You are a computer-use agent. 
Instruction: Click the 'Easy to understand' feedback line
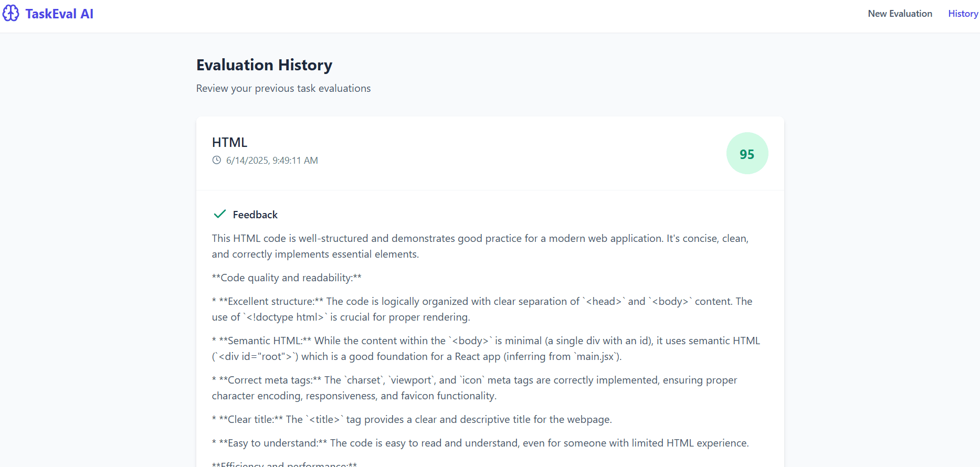tap(480, 443)
